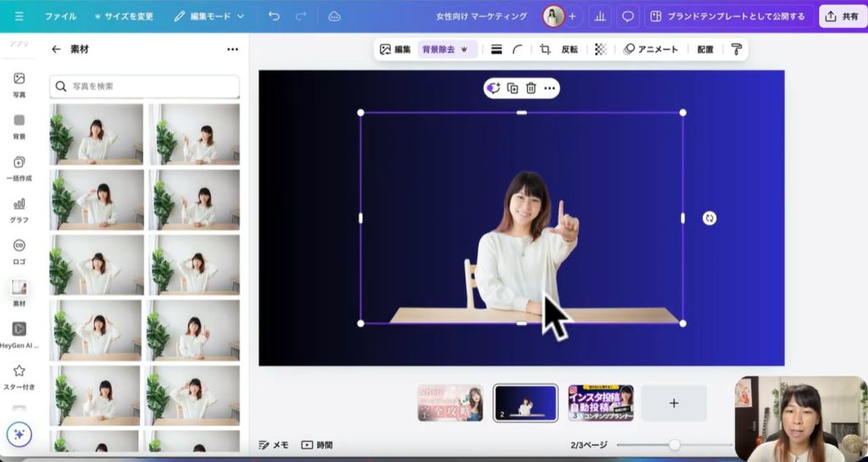Open the hamburger main menu

pos(19,16)
